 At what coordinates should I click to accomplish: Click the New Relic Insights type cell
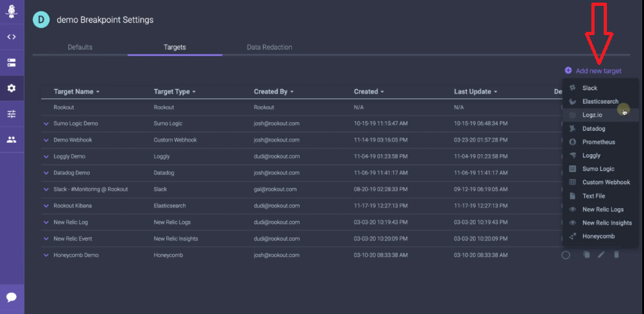click(176, 239)
